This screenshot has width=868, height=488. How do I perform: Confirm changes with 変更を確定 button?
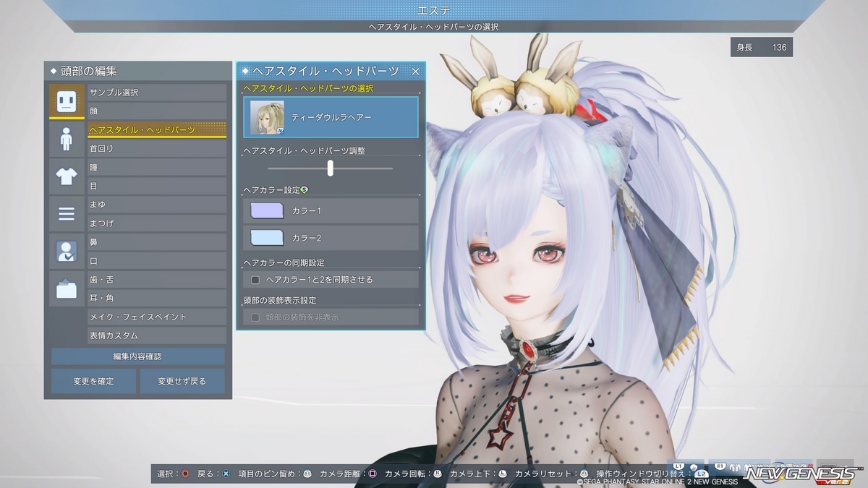click(93, 381)
